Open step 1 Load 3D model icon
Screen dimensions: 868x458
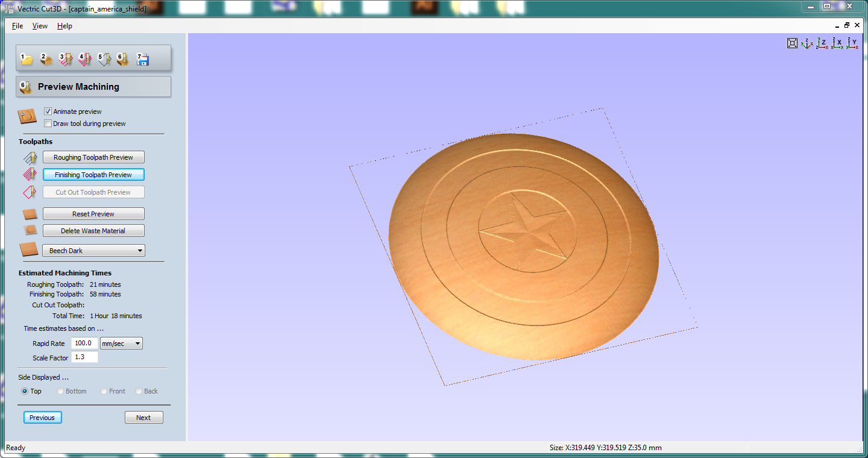[x=27, y=59]
